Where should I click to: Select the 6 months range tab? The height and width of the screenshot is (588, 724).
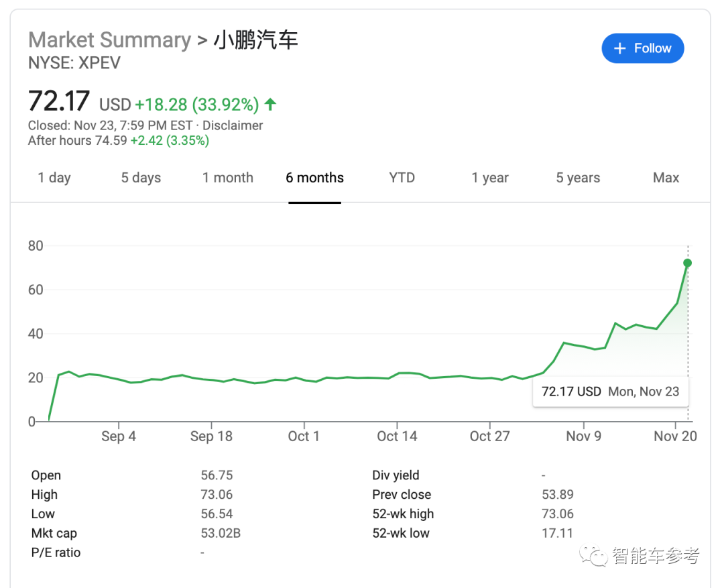pos(315,178)
